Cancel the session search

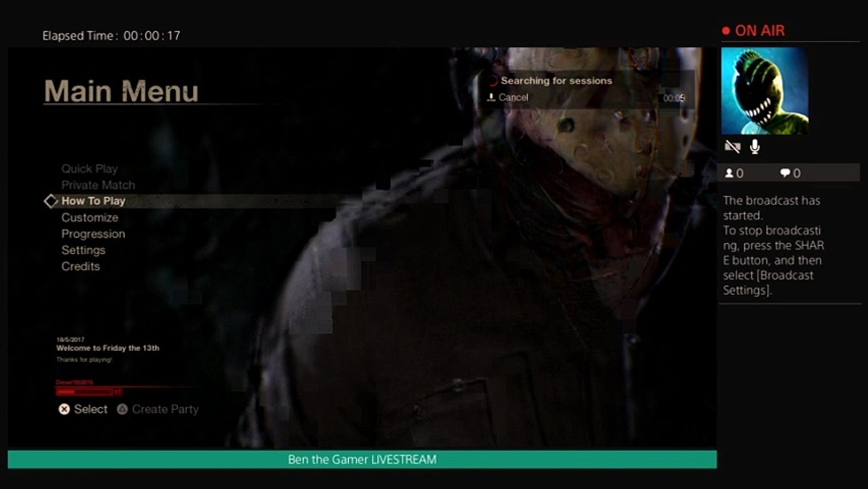pos(508,97)
